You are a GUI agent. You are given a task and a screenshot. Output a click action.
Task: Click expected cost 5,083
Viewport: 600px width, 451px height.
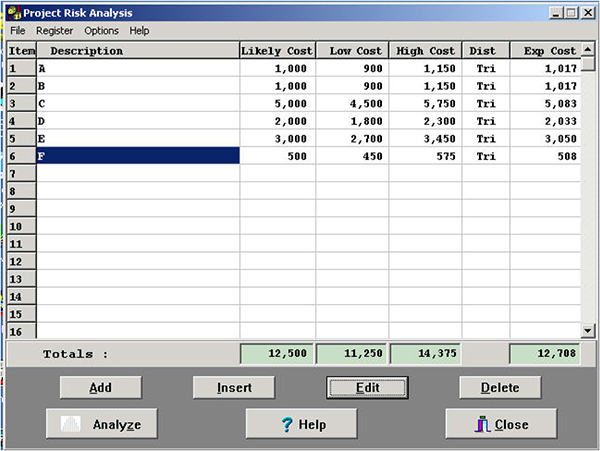pos(545,103)
